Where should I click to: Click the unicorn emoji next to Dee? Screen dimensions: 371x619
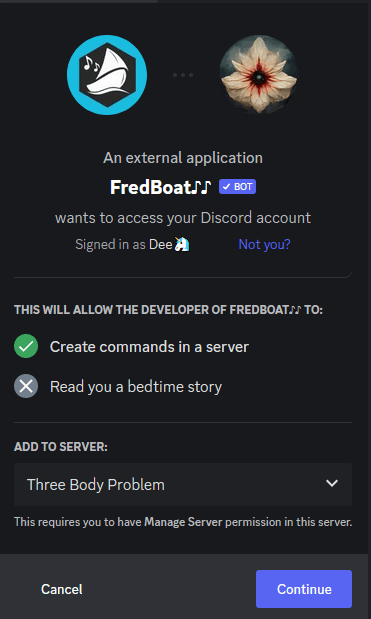click(x=182, y=245)
